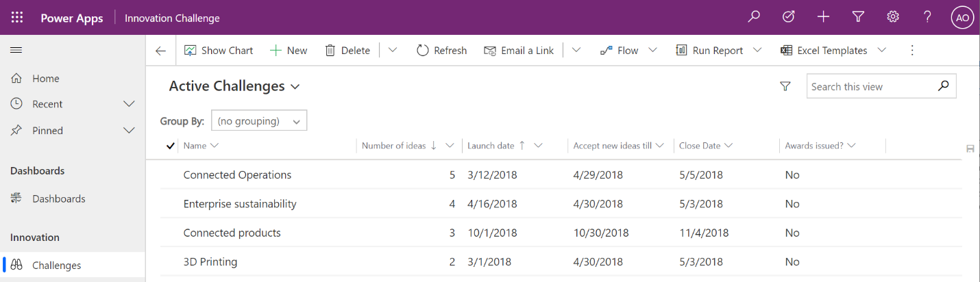The width and height of the screenshot is (980, 282).
Task: Expand the Recent section in sidebar
Action: 129,104
